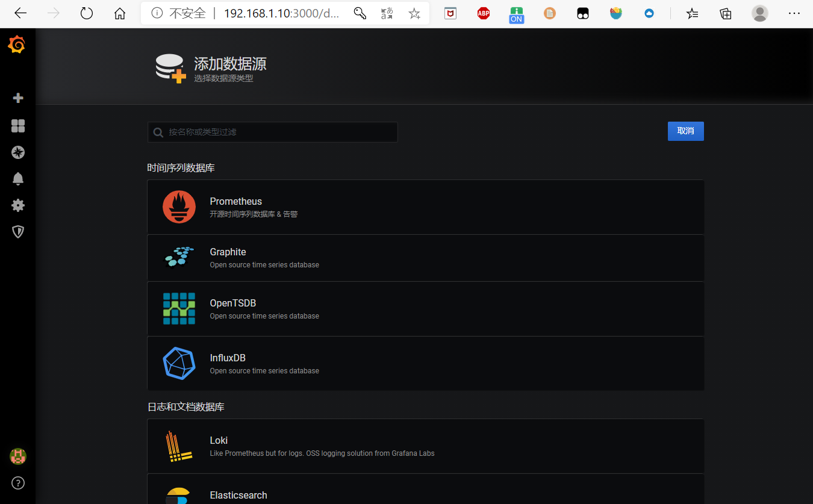Open the Help question mark icon
The image size is (813, 504).
[18, 483]
